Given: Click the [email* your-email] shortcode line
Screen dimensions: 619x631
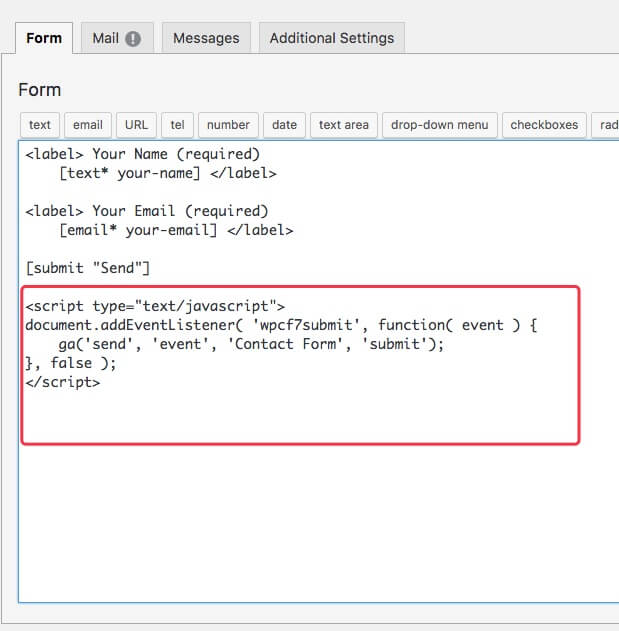Looking at the screenshot, I should point(176,230).
